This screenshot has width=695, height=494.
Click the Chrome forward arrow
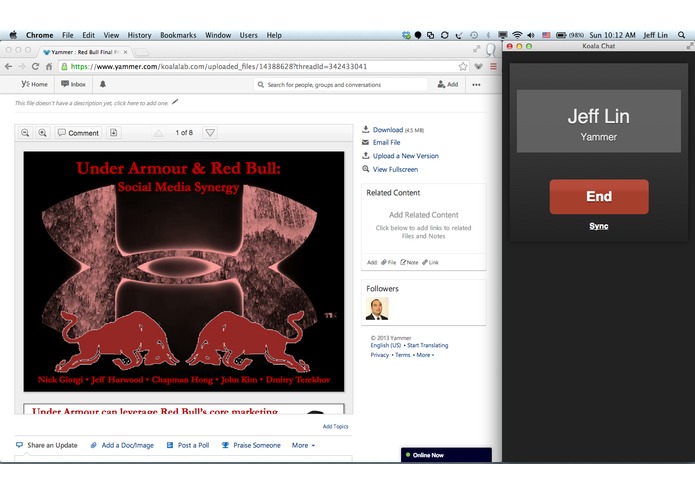pyautogui.click(x=22, y=66)
